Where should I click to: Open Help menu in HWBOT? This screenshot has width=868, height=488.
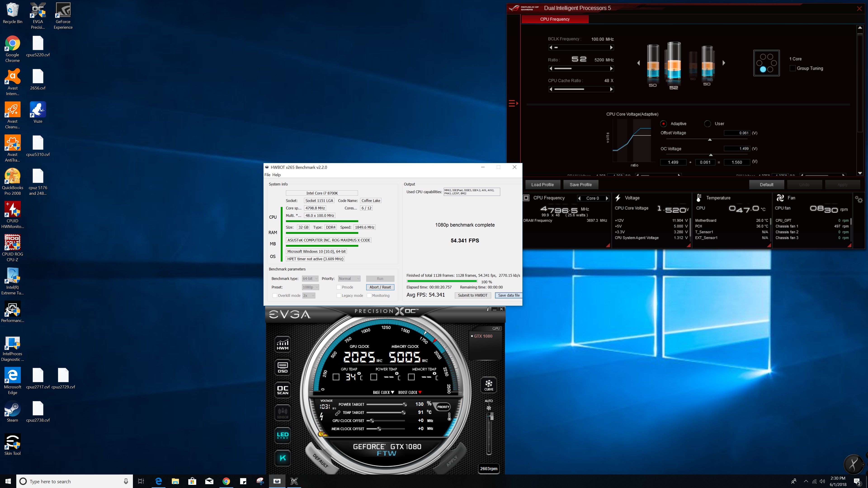276,175
